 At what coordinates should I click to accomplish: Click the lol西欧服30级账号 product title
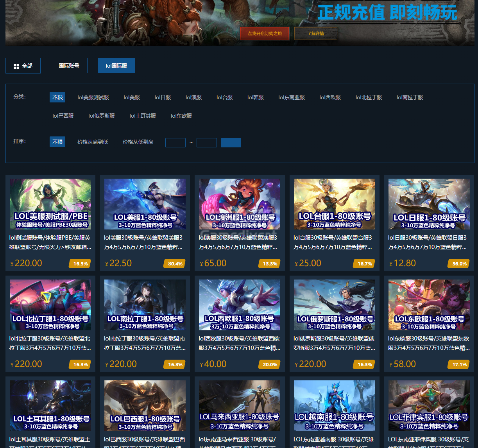[x=240, y=343]
